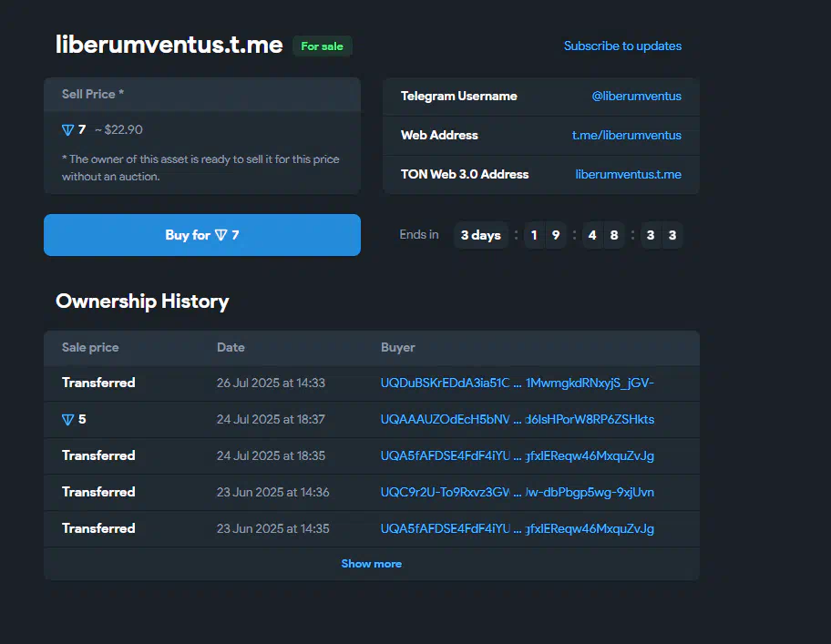831x644 pixels.
Task: Click the Ends in label
Action: click(x=418, y=235)
